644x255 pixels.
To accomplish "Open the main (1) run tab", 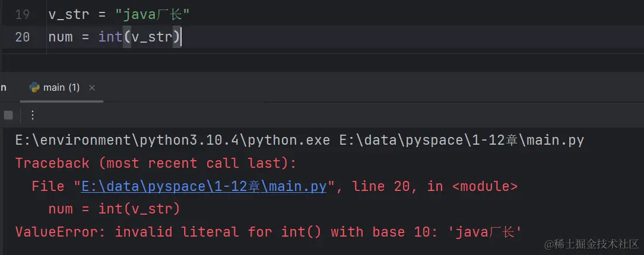I will pos(61,87).
